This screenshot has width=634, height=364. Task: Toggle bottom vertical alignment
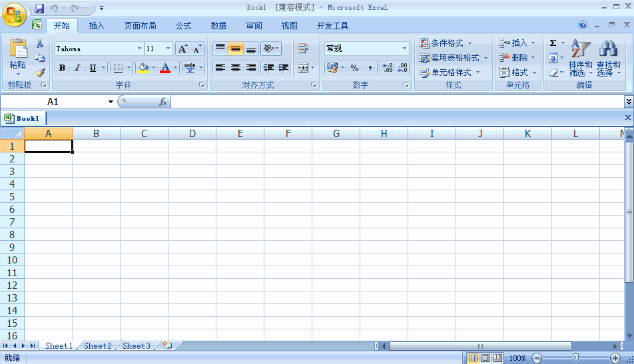250,49
